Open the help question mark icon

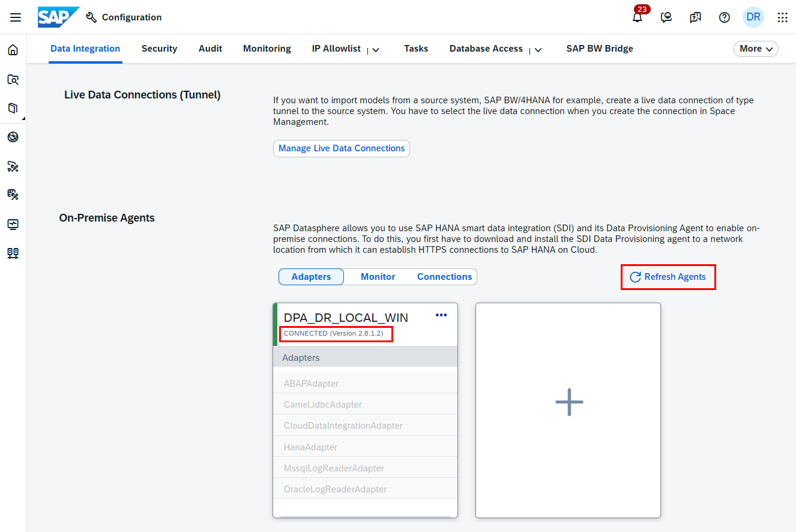(725, 17)
